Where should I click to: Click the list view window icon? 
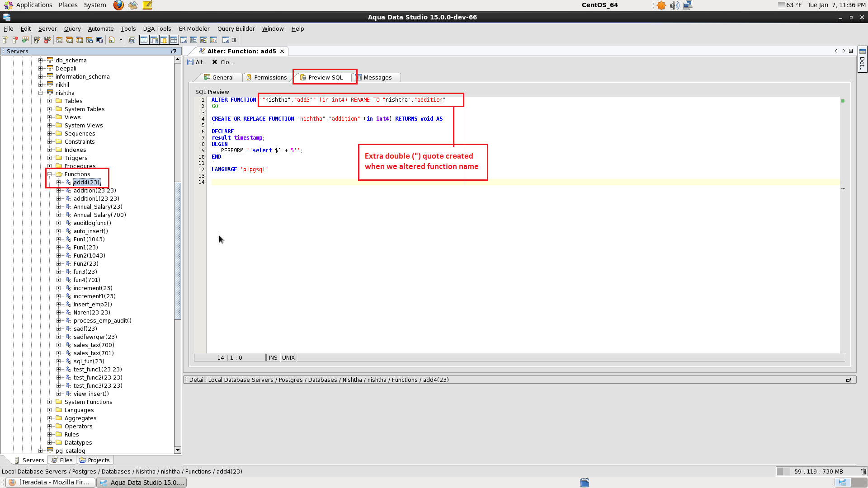pos(193,40)
